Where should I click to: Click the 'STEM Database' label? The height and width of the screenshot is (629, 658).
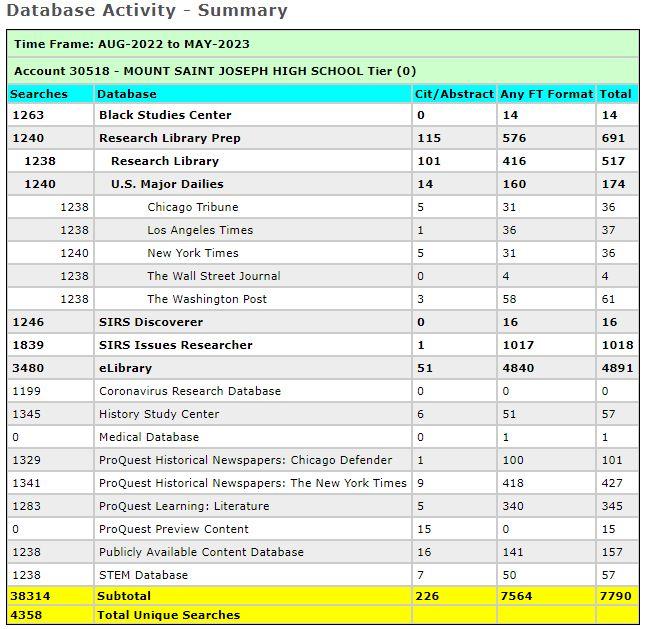[x=143, y=575]
